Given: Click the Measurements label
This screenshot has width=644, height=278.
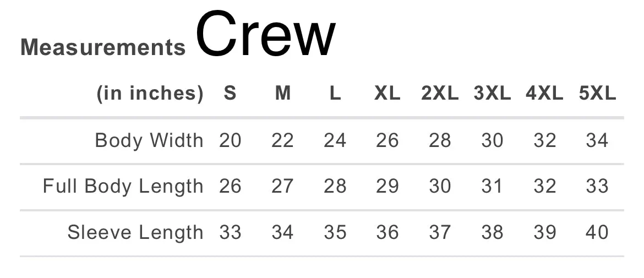Looking at the screenshot, I should click(103, 47).
